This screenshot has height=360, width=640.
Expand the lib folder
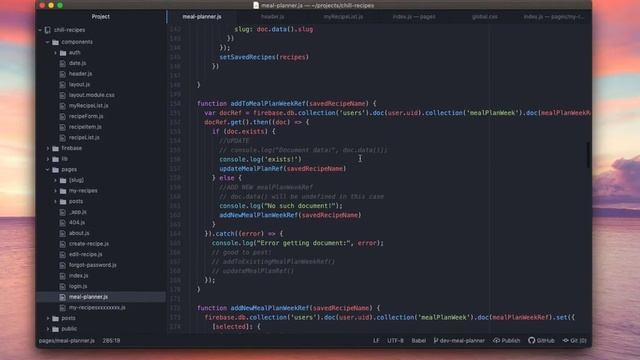click(48, 159)
